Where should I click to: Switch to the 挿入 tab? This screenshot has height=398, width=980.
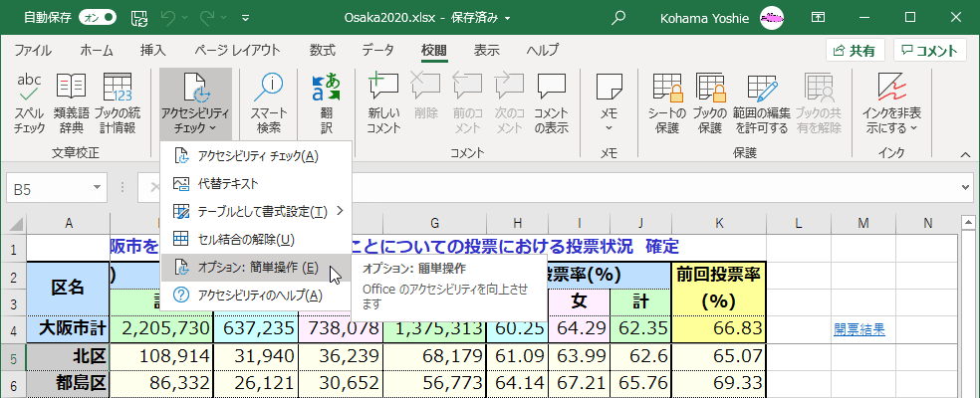click(153, 51)
